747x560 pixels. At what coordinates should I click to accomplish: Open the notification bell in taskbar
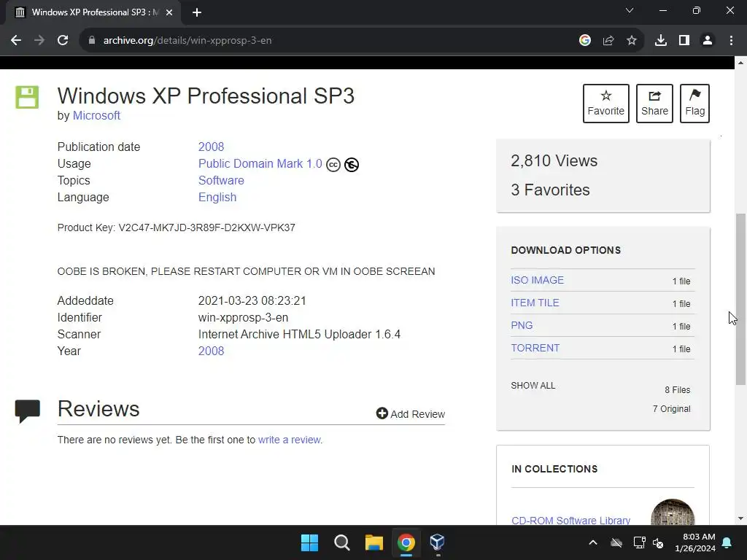[727, 542]
